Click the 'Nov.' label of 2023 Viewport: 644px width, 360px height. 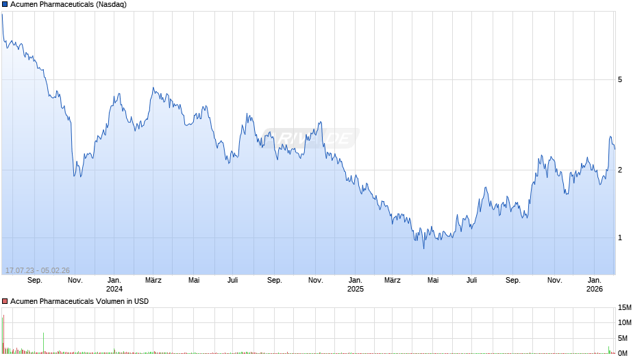[x=75, y=281]
